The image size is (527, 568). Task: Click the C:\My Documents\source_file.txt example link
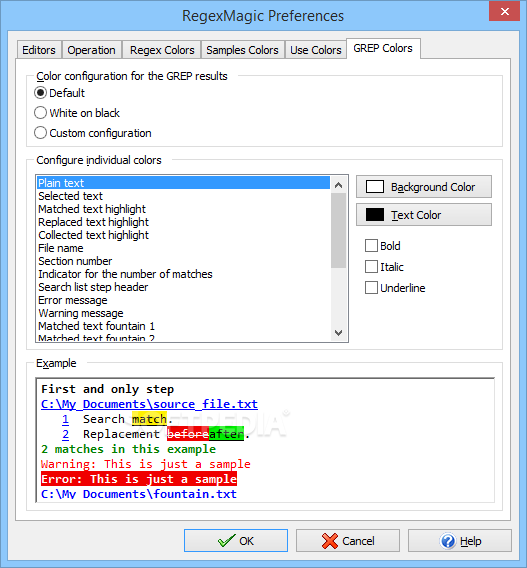click(149, 404)
